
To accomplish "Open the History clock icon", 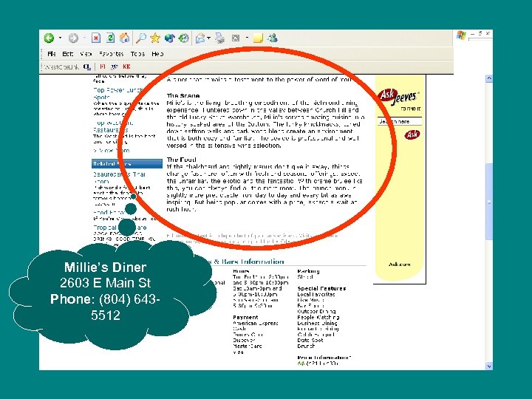I will coord(183,38).
